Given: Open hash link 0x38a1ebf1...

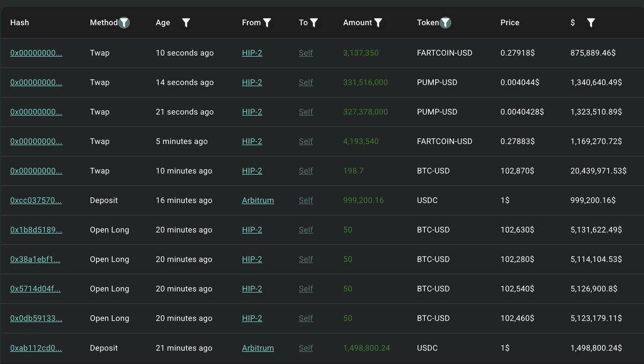Looking at the screenshot, I should click(35, 259).
